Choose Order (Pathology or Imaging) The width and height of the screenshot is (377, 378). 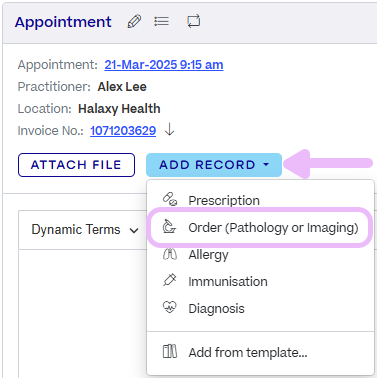pyautogui.click(x=260, y=228)
